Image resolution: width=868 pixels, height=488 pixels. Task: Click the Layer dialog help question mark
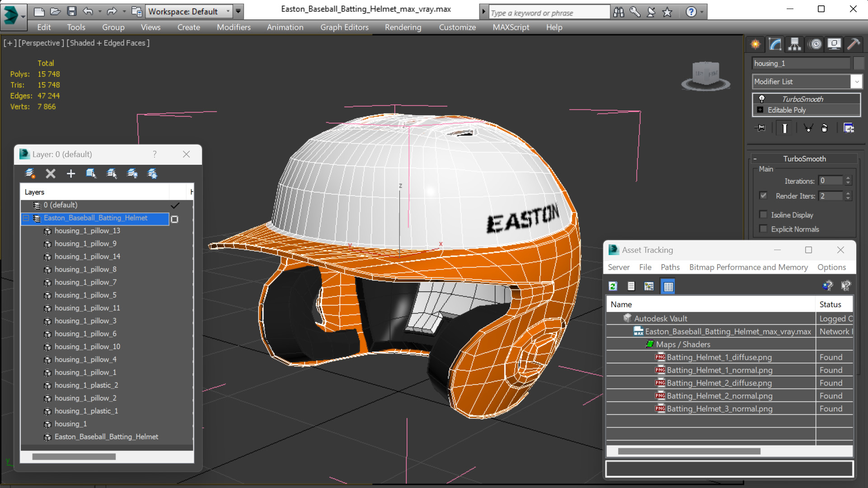[155, 154]
